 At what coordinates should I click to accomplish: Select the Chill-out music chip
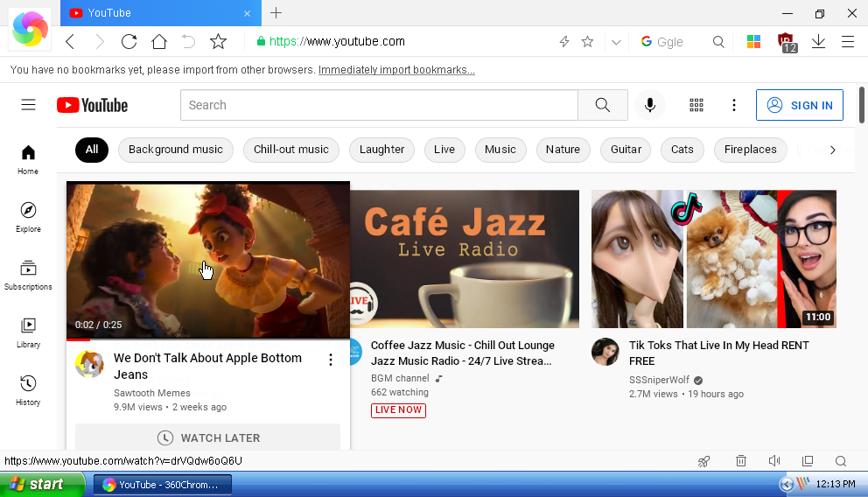click(x=291, y=150)
